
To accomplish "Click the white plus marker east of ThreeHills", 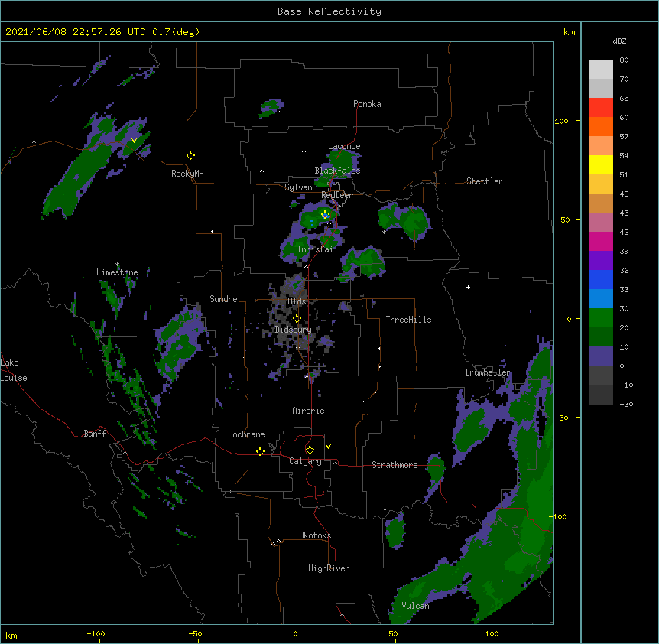I will point(468,287).
